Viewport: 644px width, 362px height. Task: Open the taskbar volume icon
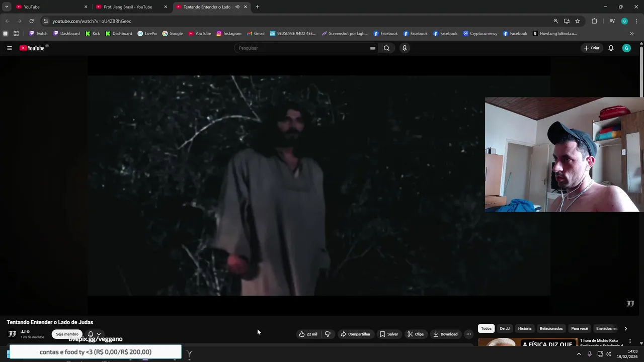608,354
